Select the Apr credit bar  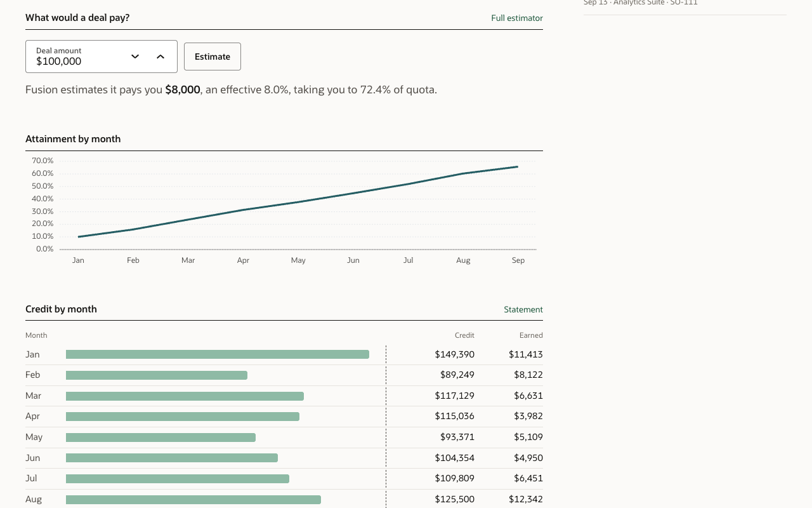(183, 417)
